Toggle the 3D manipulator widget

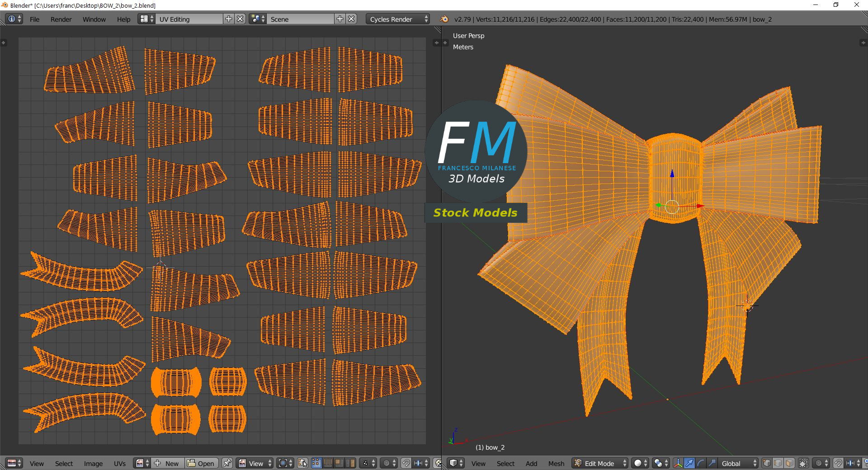pos(678,463)
